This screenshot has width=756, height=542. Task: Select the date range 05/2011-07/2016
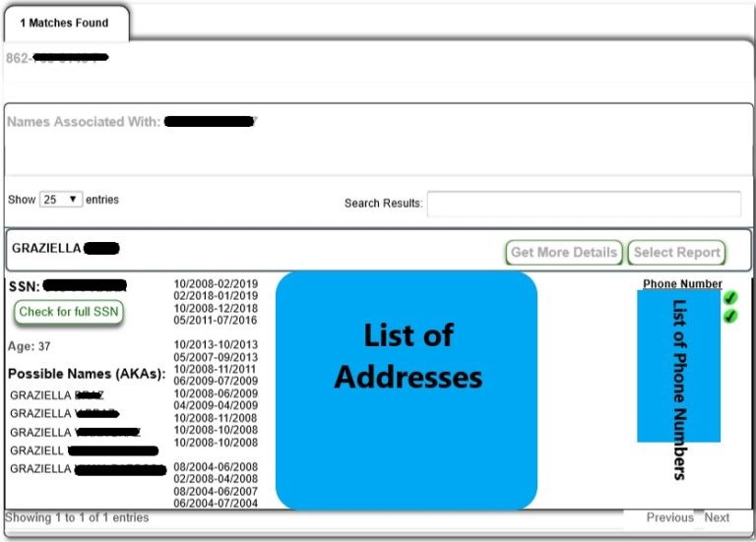(215, 321)
